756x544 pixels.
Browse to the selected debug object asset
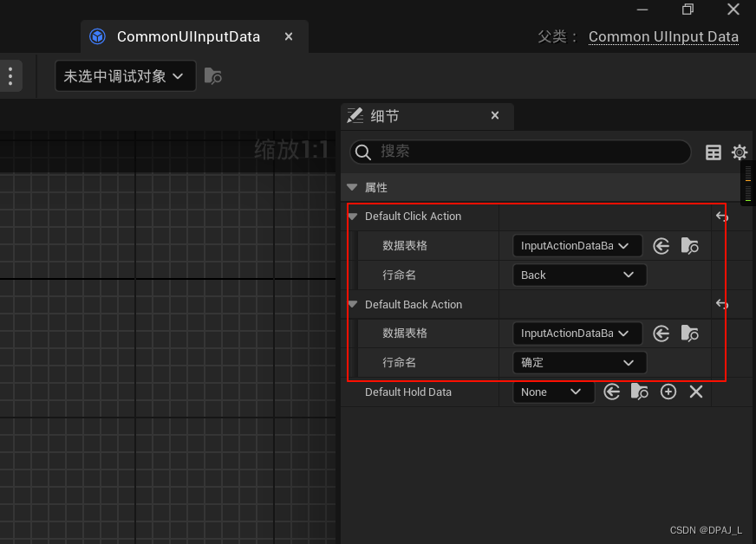(x=212, y=75)
